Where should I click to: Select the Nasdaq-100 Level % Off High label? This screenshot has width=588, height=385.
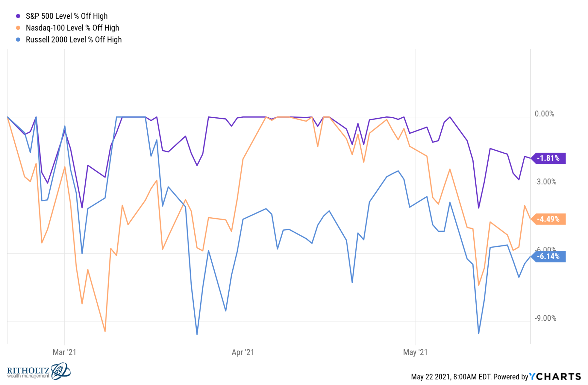(72, 28)
